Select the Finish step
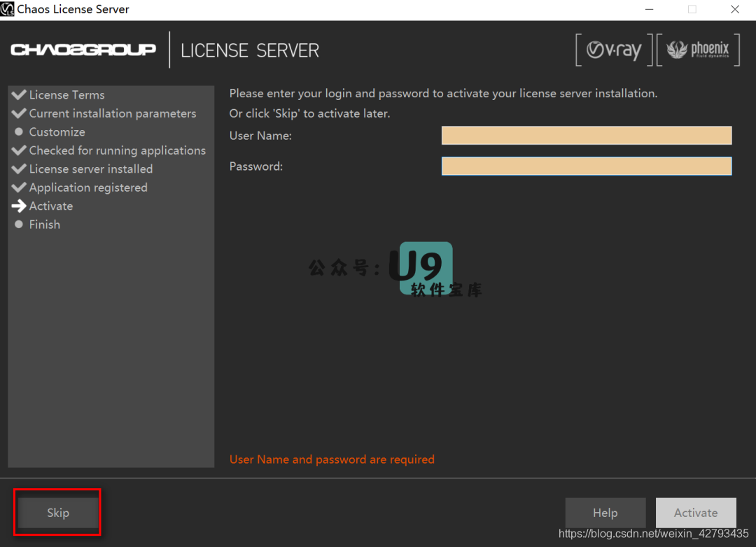 44,225
